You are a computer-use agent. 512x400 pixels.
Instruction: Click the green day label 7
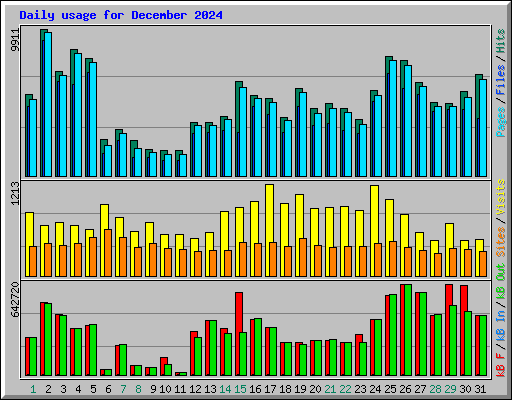pyautogui.click(x=123, y=389)
